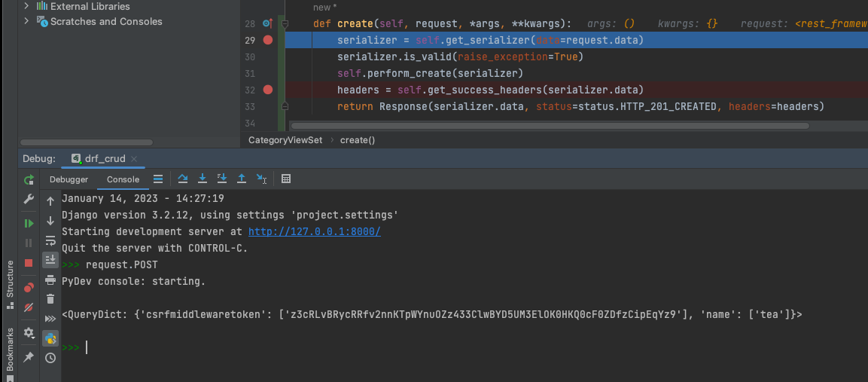Click down arrow in console toolbar

click(50, 221)
